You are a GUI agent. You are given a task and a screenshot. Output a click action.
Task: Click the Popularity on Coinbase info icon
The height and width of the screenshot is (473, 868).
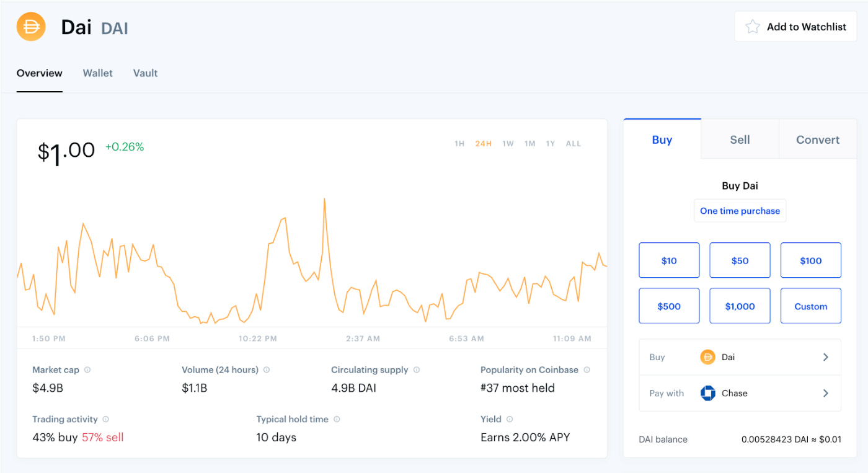tap(587, 369)
